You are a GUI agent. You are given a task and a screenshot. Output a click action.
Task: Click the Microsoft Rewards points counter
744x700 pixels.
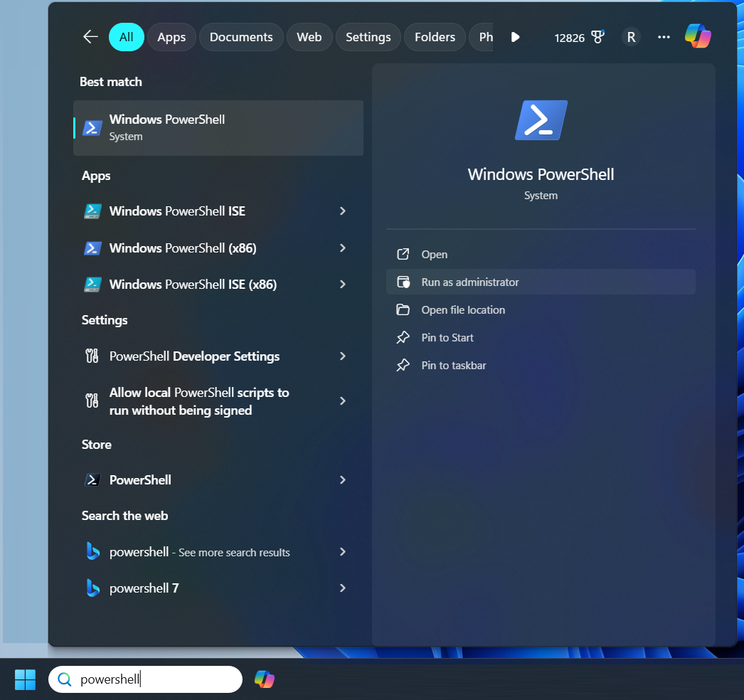(x=578, y=37)
